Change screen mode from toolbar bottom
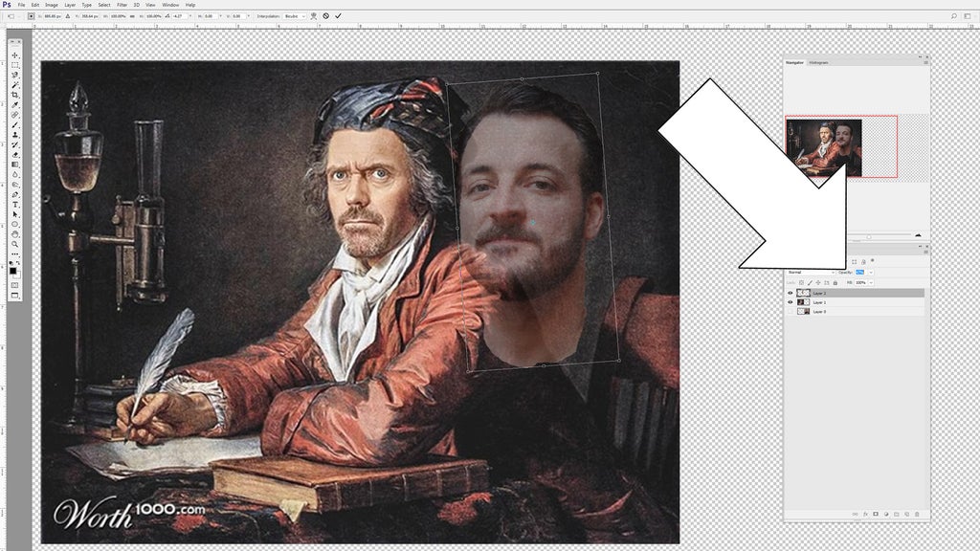 tap(15, 296)
